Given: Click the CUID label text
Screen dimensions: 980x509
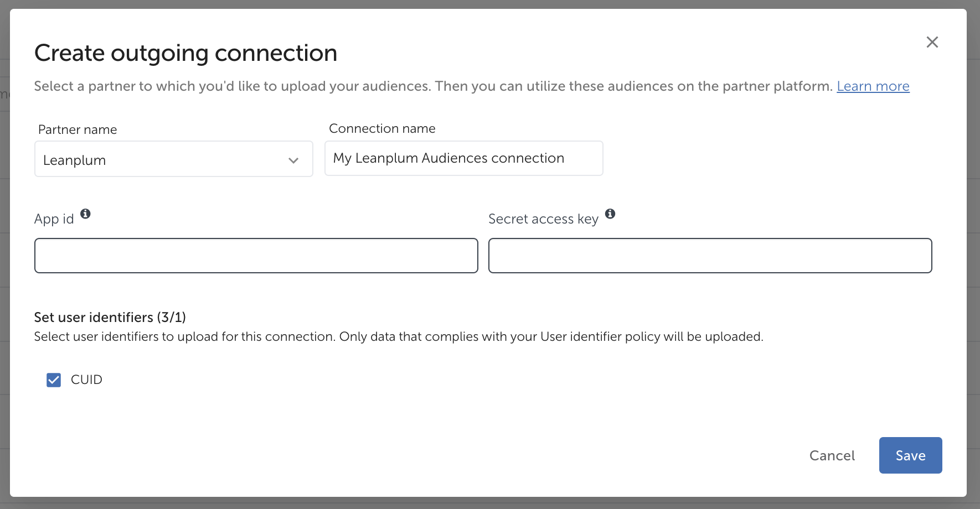Looking at the screenshot, I should (86, 380).
